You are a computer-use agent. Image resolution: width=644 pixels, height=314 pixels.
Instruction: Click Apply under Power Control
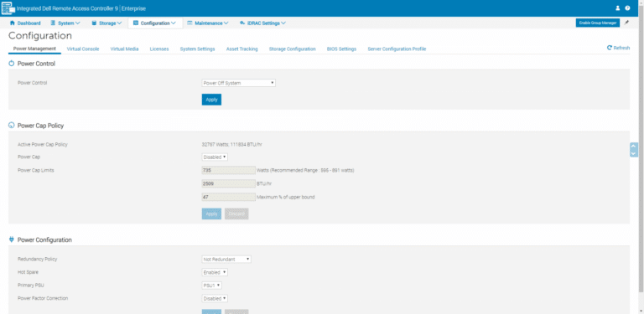pos(211,100)
